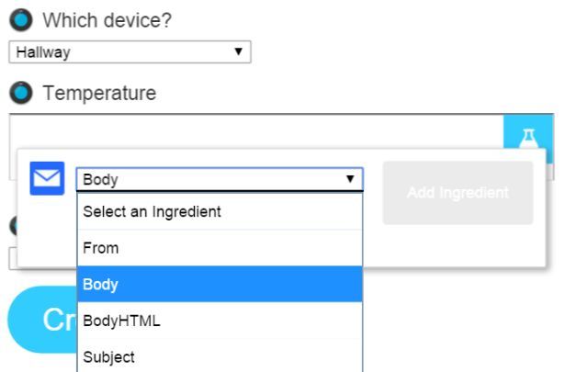Image resolution: width=588 pixels, height=372 pixels.
Task: Click partially hidden bullet behind ingredient popup
Action: [x=12, y=226]
